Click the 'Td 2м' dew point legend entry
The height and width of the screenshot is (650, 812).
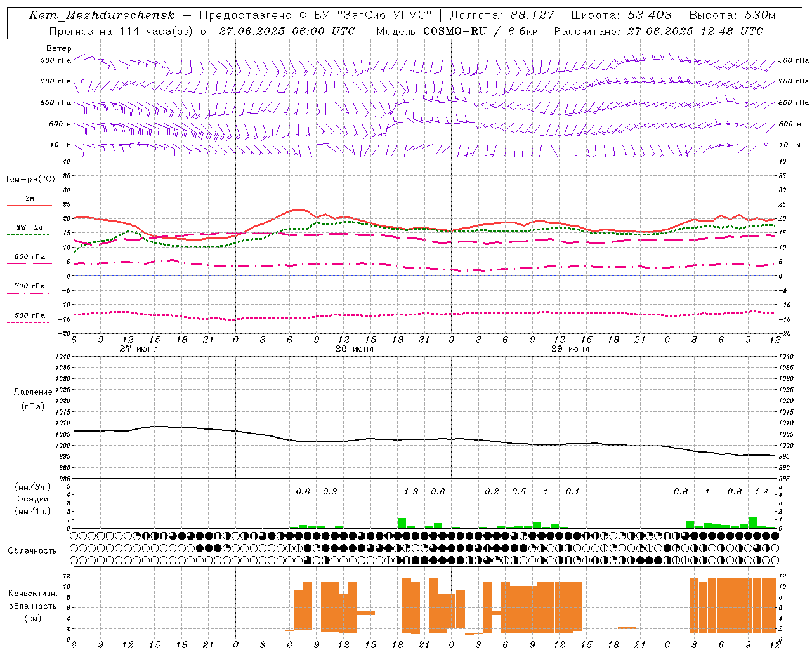click(30, 227)
